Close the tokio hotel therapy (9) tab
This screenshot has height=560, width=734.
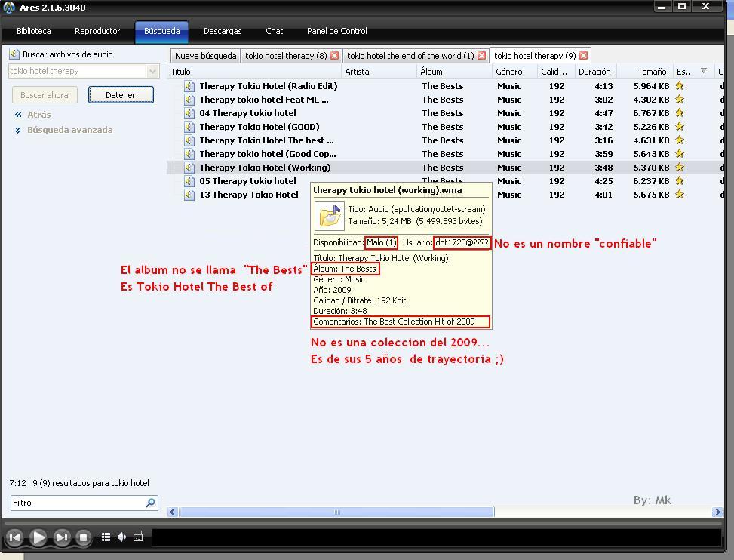point(583,56)
